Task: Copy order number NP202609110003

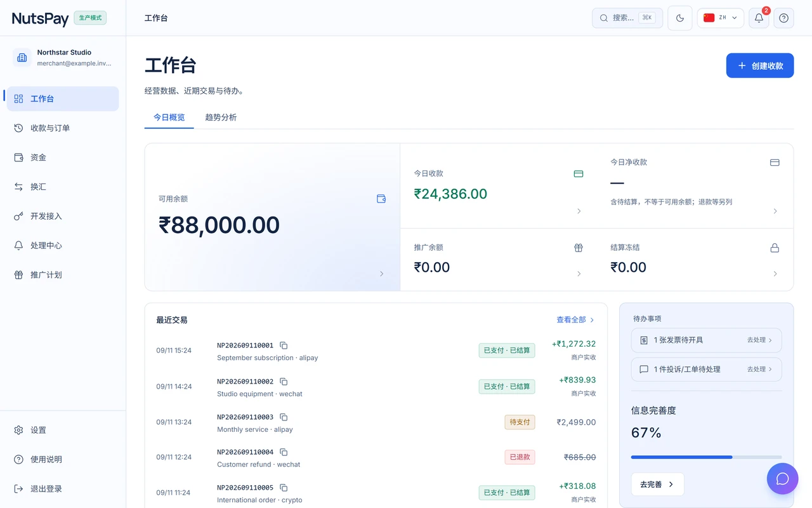Action: pyautogui.click(x=284, y=417)
